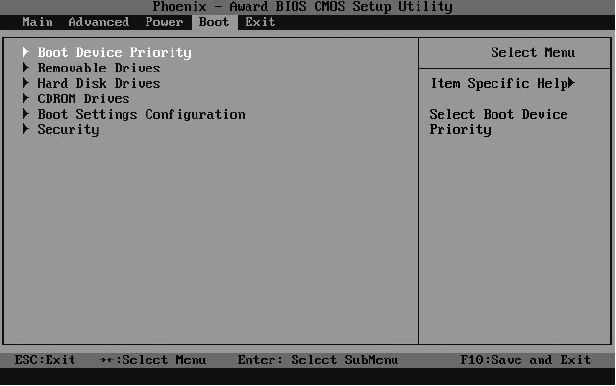The image size is (616, 386).
Task: Click arrow after Item Specific Help
Action: [x=571, y=83]
